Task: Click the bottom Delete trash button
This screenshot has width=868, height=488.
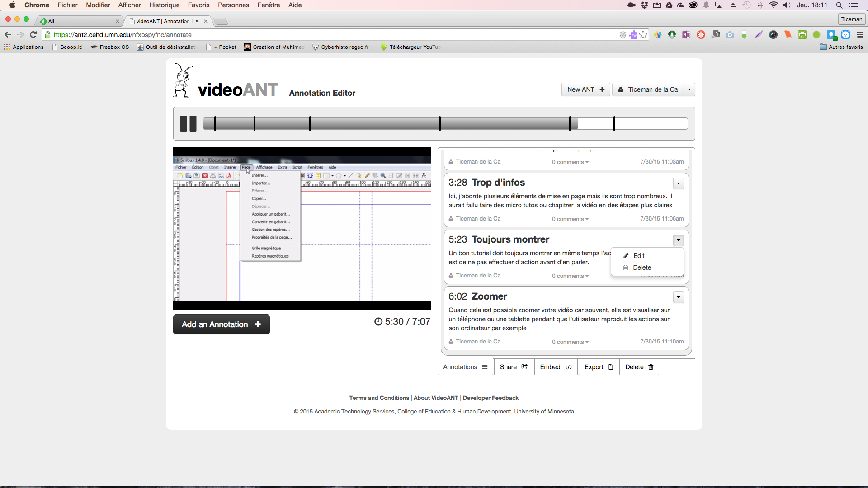Action: tap(639, 367)
